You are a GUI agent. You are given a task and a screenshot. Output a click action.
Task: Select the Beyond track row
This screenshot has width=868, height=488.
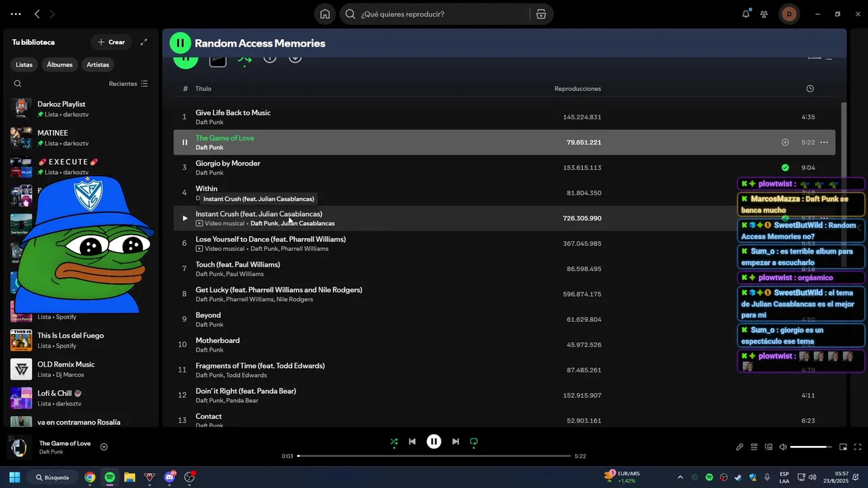click(x=504, y=319)
